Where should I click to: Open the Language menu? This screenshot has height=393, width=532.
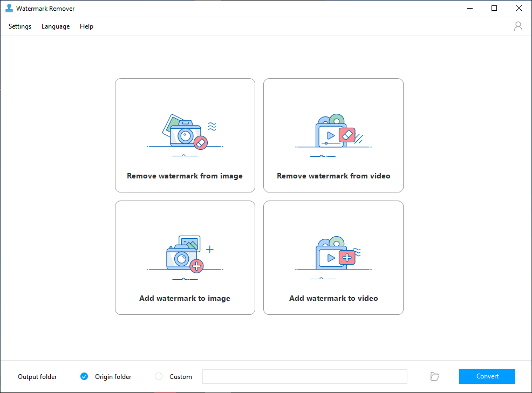click(56, 26)
